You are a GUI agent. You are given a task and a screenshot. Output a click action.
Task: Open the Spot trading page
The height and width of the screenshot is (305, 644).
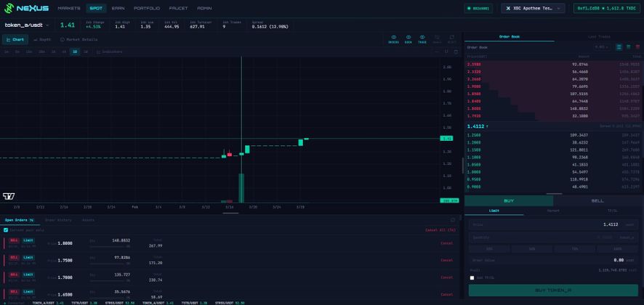(96, 8)
